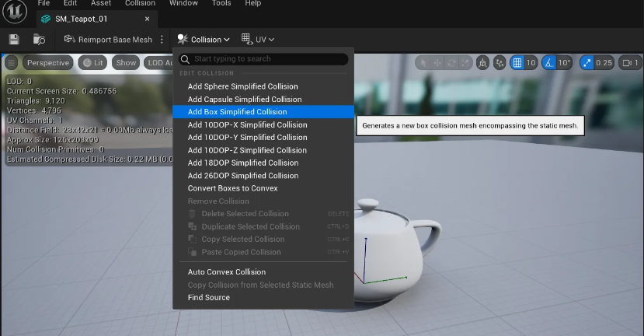Open the UV toolbar dropdown
Viewport: 644px width, 336px height.
pyautogui.click(x=257, y=40)
